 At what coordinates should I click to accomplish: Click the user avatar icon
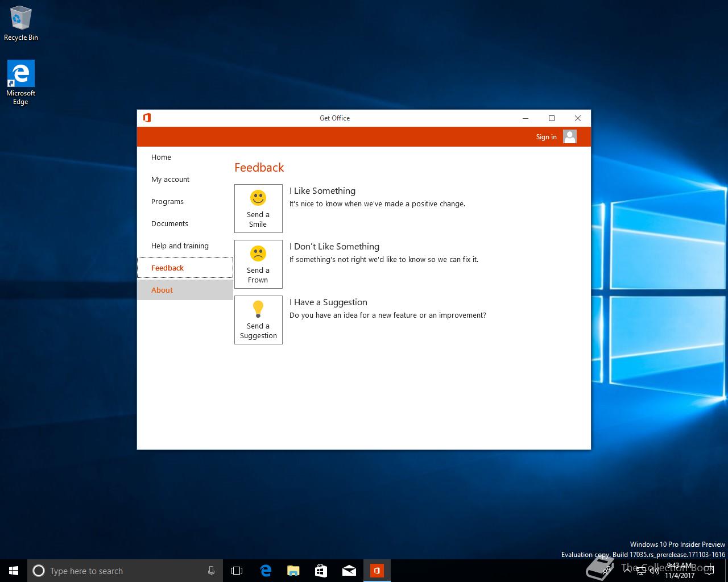(570, 136)
